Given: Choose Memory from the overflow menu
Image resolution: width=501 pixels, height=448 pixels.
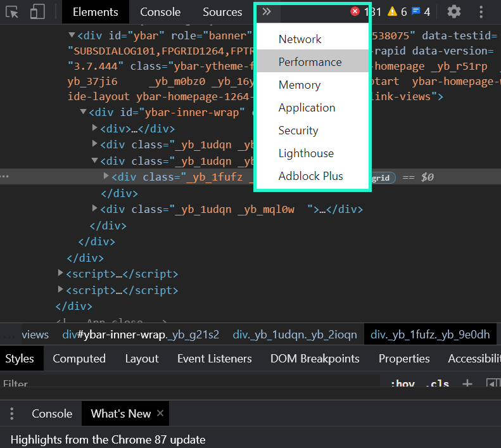Looking at the screenshot, I should 312,85.
